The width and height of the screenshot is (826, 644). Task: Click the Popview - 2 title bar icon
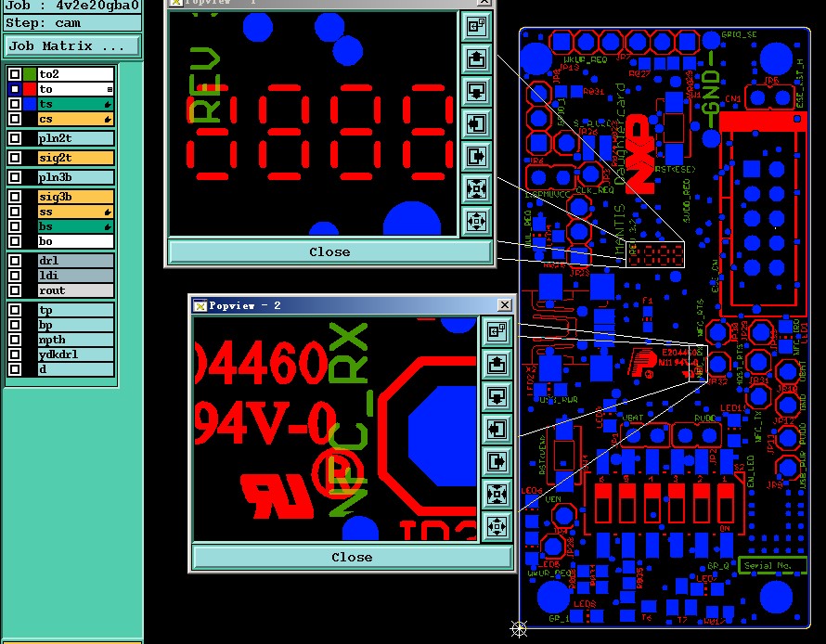pyautogui.click(x=200, y=305)
